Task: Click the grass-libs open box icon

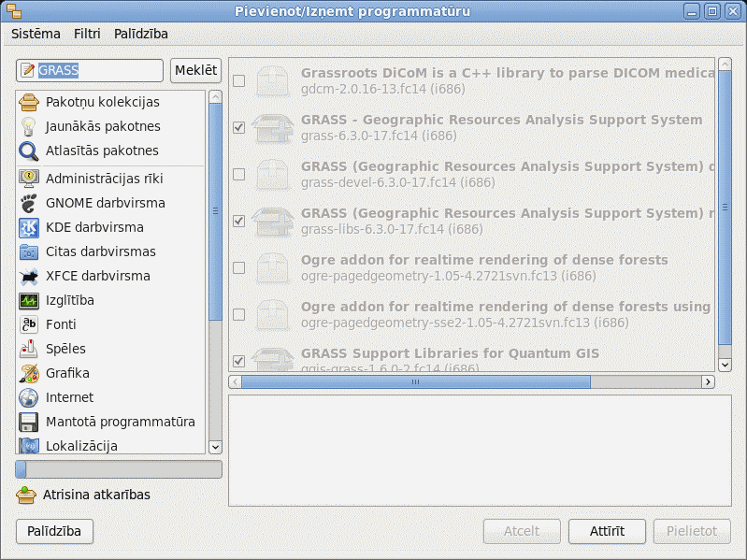Action: [272, 221]
